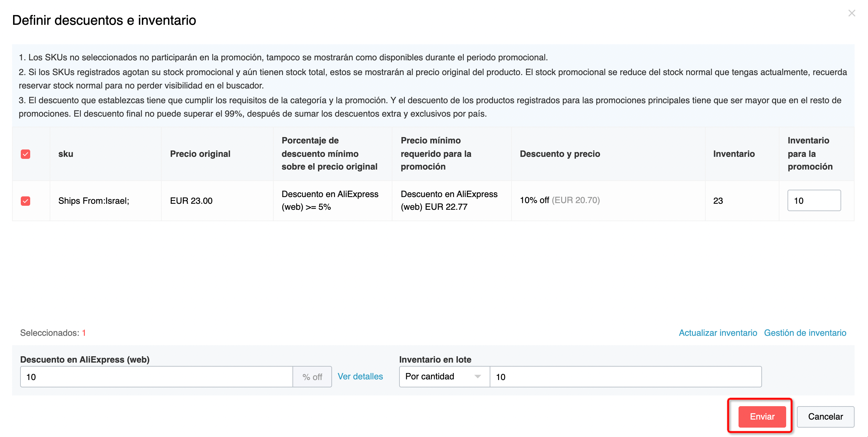Focus the Descuento en AliExpress percentage field
868x437 pixels.
pos(156,376)
